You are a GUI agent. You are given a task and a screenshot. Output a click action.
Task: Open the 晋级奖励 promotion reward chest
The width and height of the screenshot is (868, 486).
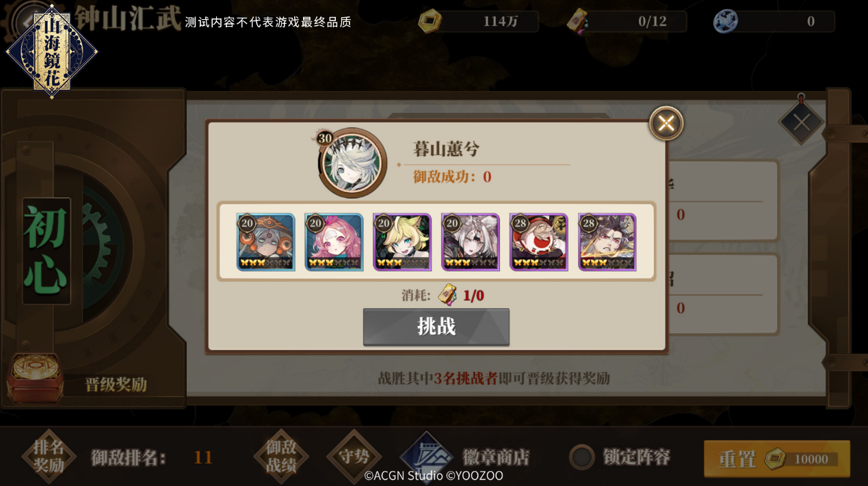35,377
